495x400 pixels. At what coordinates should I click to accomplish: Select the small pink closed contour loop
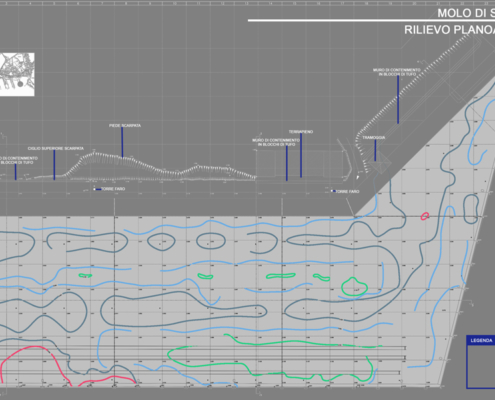pyautogui.click(x=424, y=216)
